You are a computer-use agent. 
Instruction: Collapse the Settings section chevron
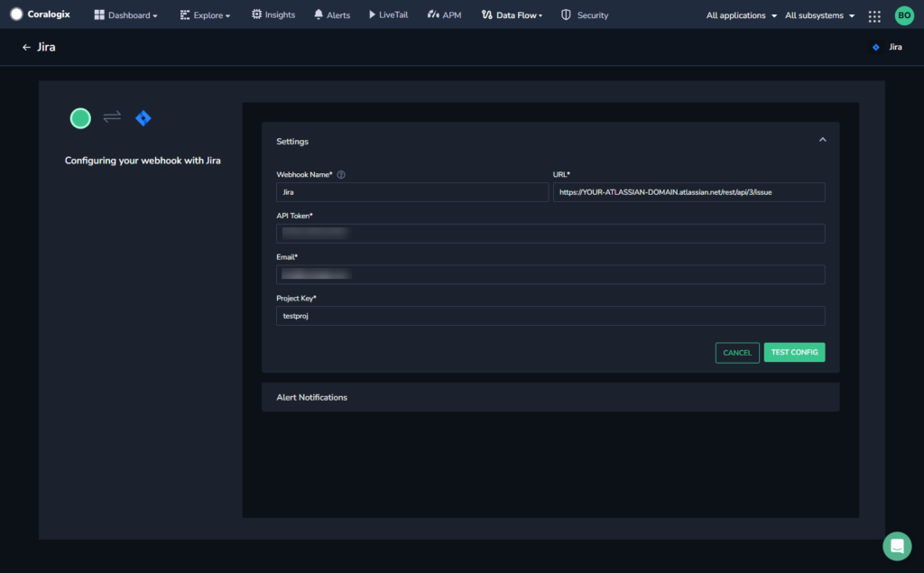pyautogui.click(x=823, y=140)
